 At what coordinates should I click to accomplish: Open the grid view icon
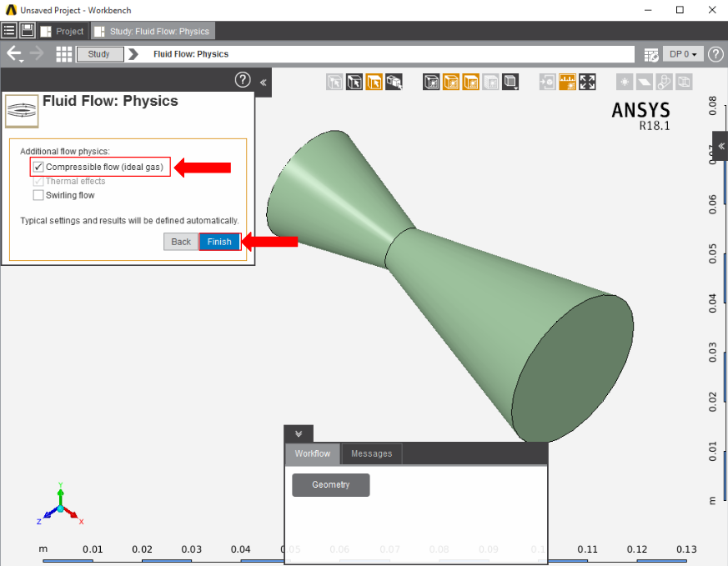pos(64,54)
